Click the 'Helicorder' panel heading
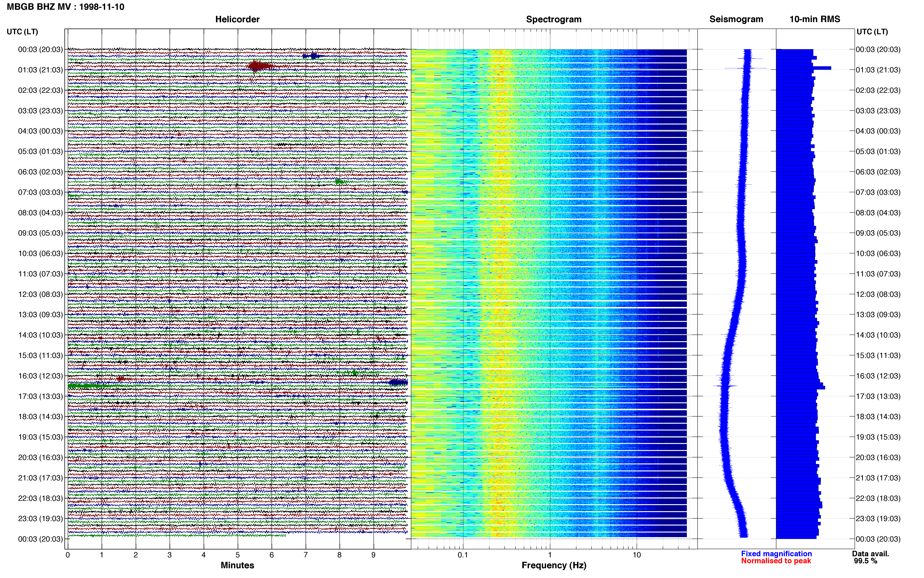Screen dimensions: 924x578 [237, 19]
